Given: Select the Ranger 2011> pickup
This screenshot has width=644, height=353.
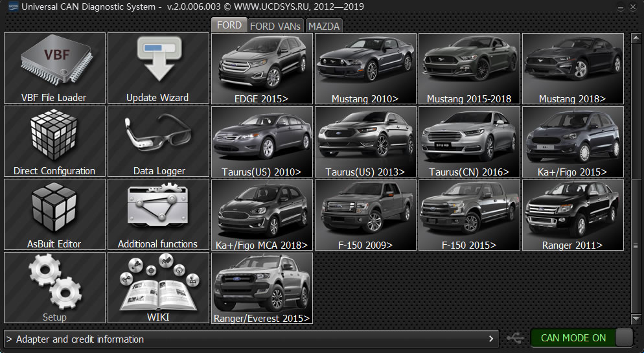Looking at the screenshot, I should (573, 215).
